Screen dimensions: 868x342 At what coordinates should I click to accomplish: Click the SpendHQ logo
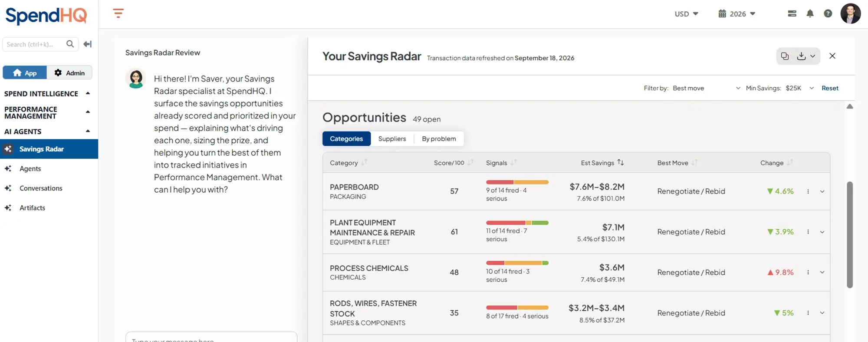pos(46,16)
